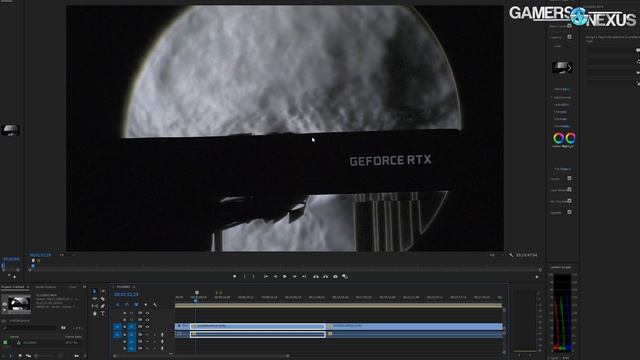
Task: Open the Program monitor button editor
Action: point(536,277)
